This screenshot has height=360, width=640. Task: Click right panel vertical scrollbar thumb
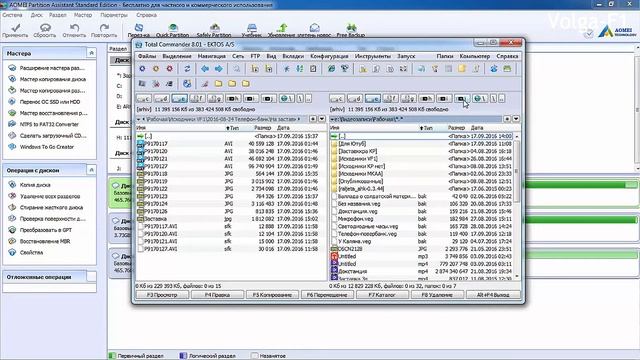517,171
